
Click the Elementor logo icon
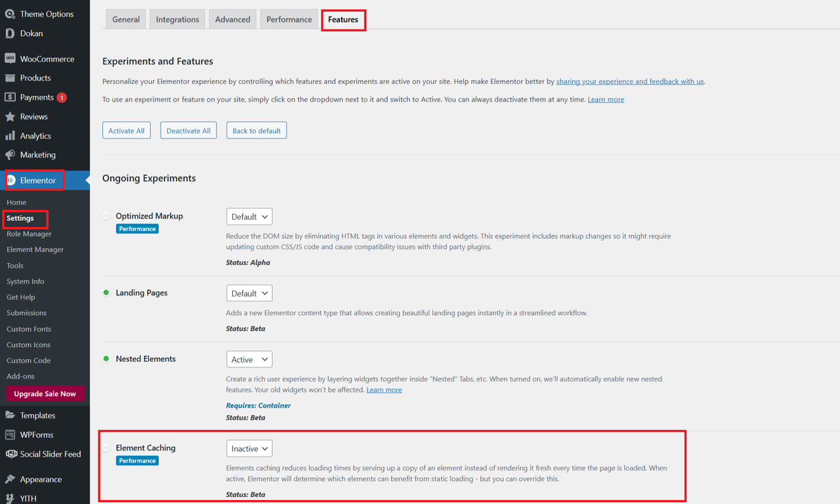click(x=11, y=180)
